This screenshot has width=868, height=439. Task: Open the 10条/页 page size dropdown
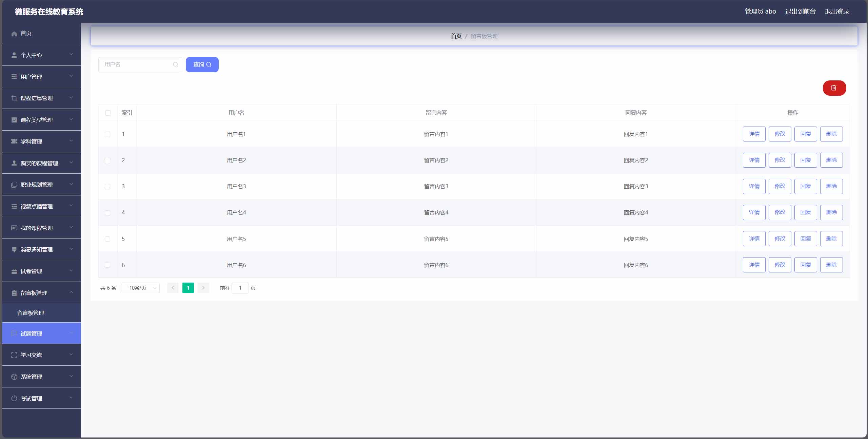pyautogui.click(x=141, y=288)
